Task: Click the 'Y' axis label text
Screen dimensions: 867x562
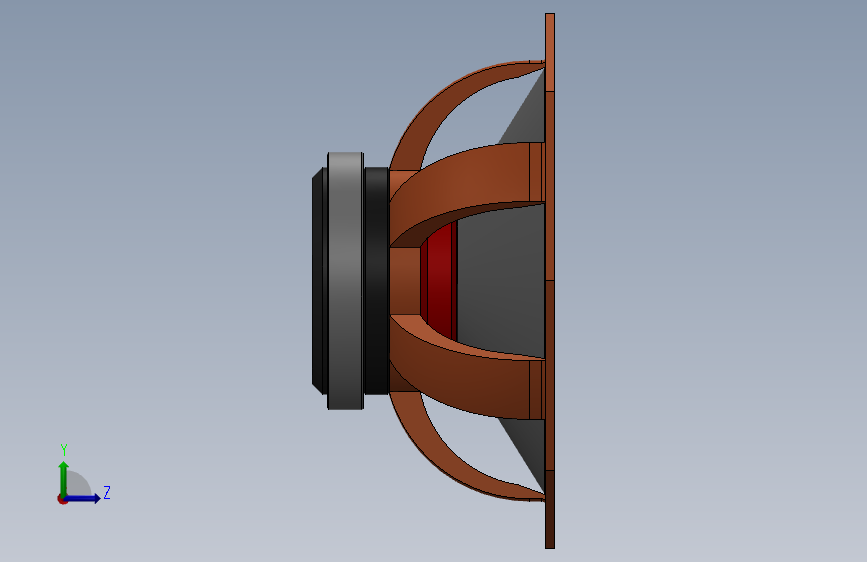Action: (64, 450)
